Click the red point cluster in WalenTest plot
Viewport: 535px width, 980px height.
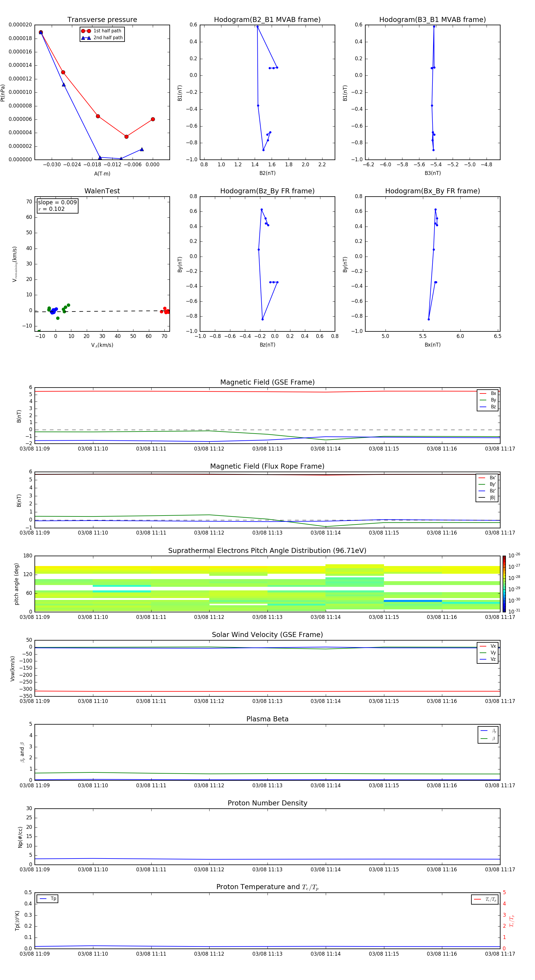165,310
